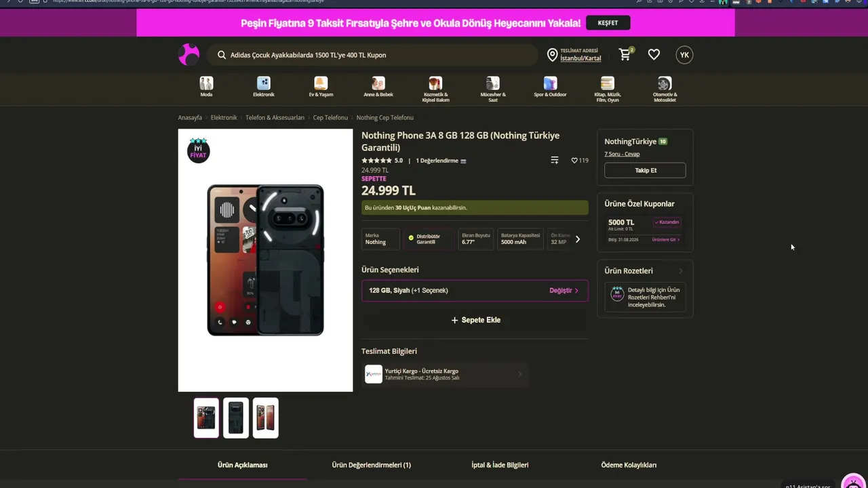The width and height of the screenshot is (868, 488).
Task: Click the large 24.999 TL cart price
Action: pos(389,190)
